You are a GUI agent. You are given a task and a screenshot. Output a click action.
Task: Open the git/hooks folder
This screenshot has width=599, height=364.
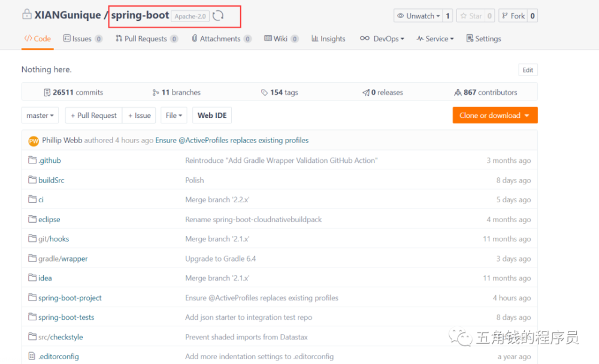point(53,239)
